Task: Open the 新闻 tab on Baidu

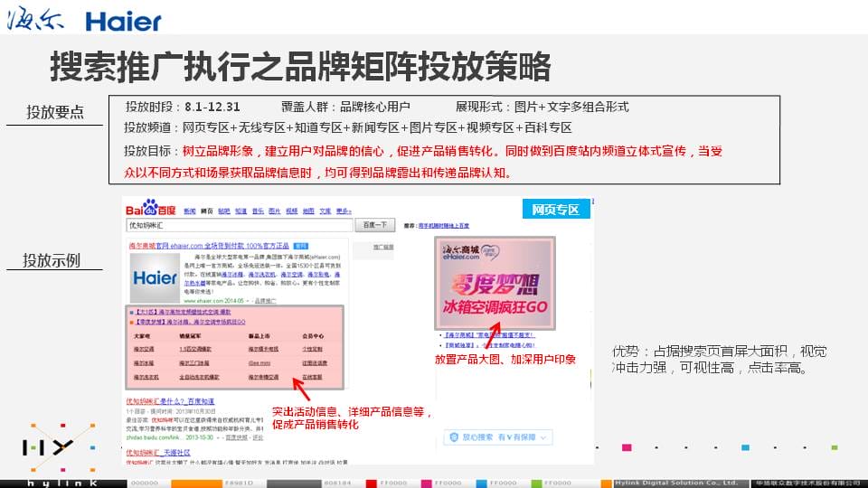Action: tap(189, 211)
